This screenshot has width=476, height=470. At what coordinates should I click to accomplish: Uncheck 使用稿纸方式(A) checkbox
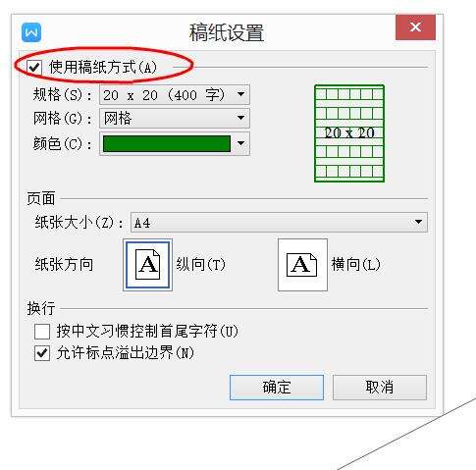tap(34, 68)
